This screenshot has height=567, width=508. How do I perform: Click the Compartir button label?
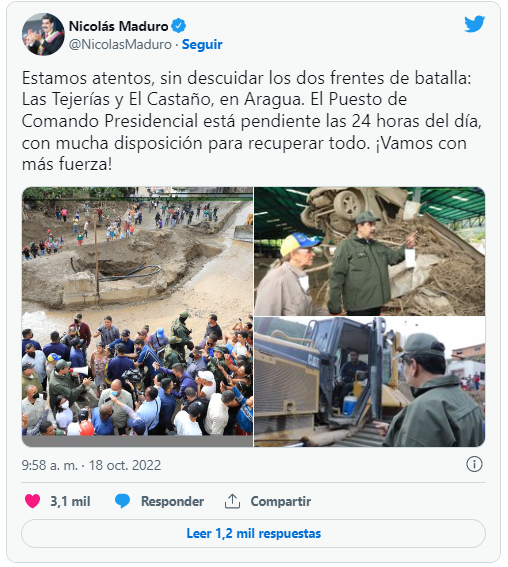pyautogui.click(x=281, y=502)
